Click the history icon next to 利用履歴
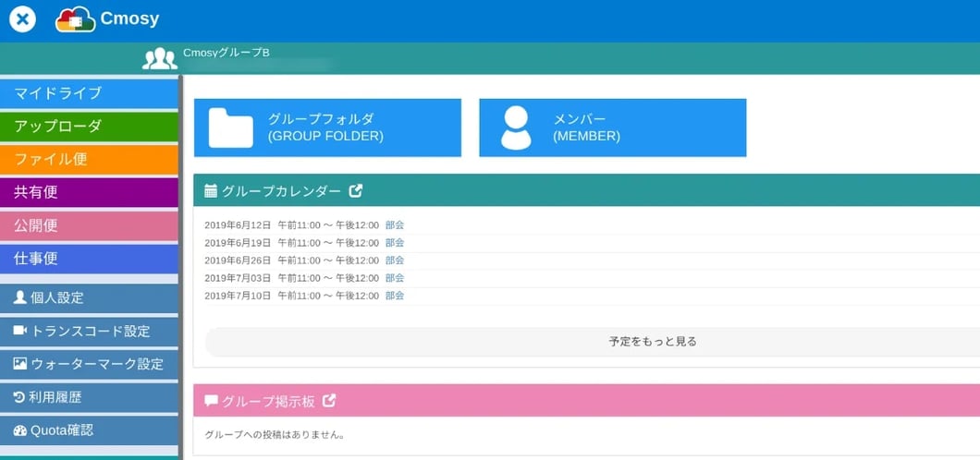 (19, 397)
